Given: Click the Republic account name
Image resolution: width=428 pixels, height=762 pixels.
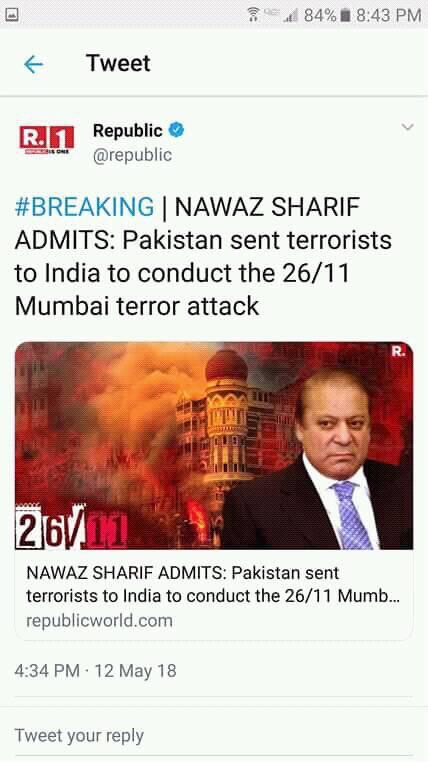Looking at the screenshot, I should pyautogui.click(x=128, y=130).
